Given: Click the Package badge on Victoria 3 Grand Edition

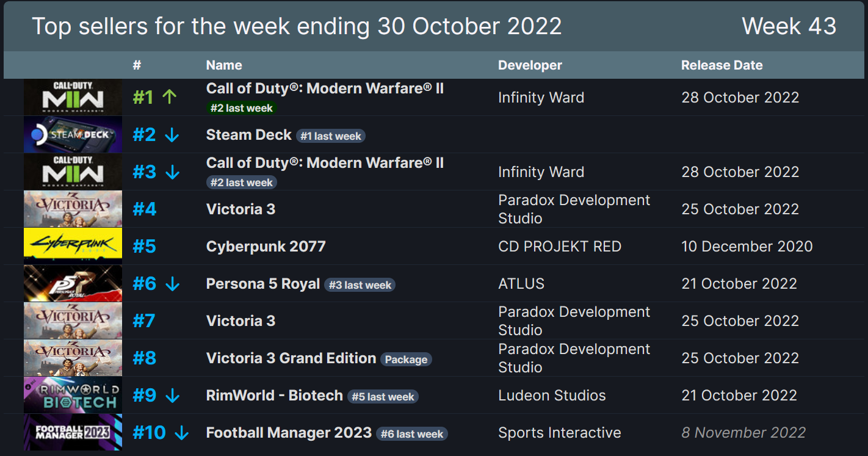Looking at the screenshot, I should [x=406, y=360].
